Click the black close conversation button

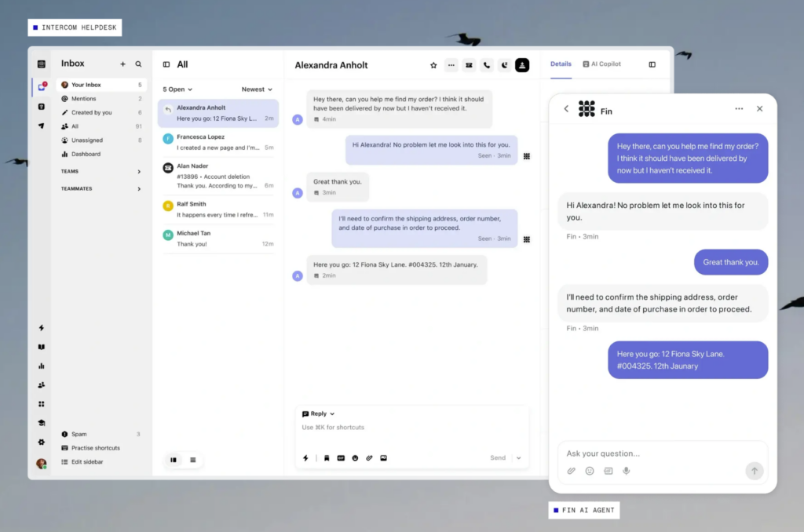coord(522,65)
